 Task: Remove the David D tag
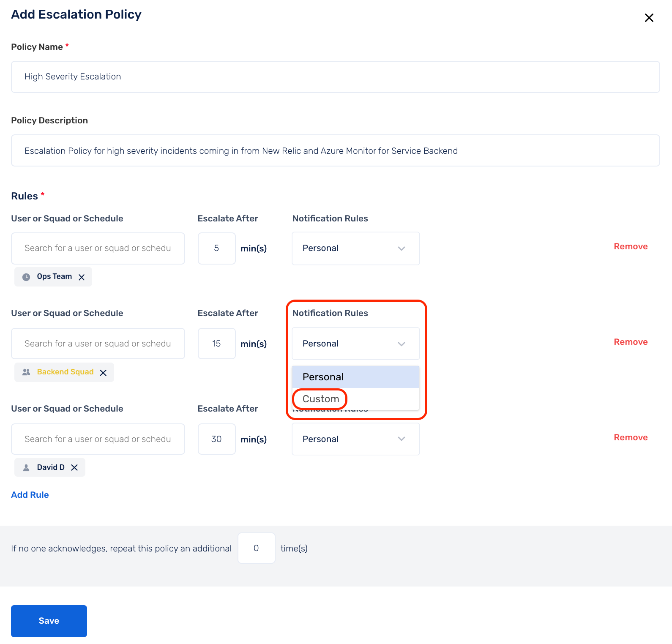tap(74, 467)
